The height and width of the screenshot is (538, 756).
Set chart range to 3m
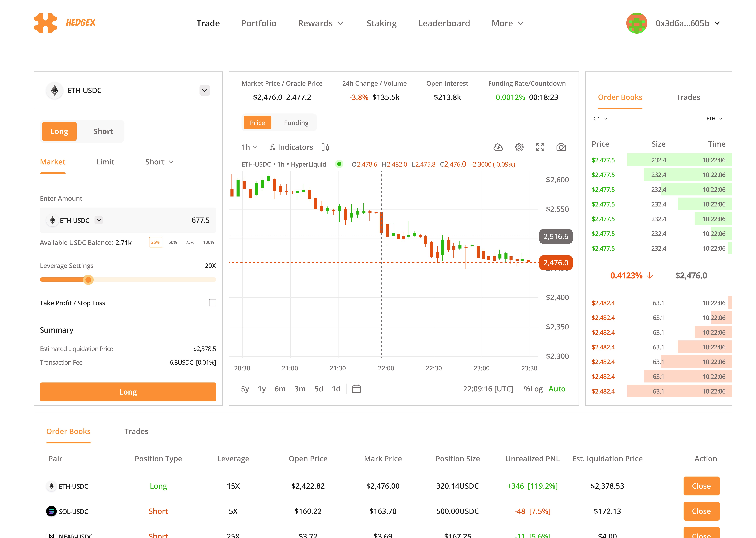pos(300,389)
